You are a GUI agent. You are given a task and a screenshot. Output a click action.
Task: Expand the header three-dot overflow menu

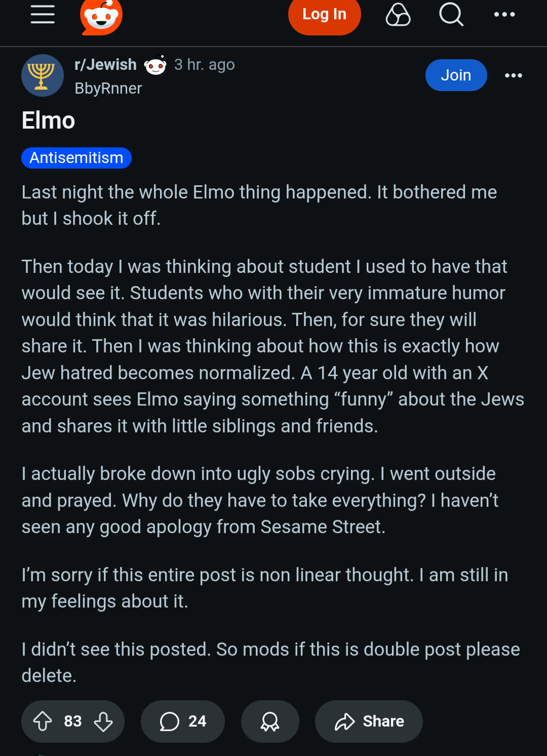pos(504,14)
